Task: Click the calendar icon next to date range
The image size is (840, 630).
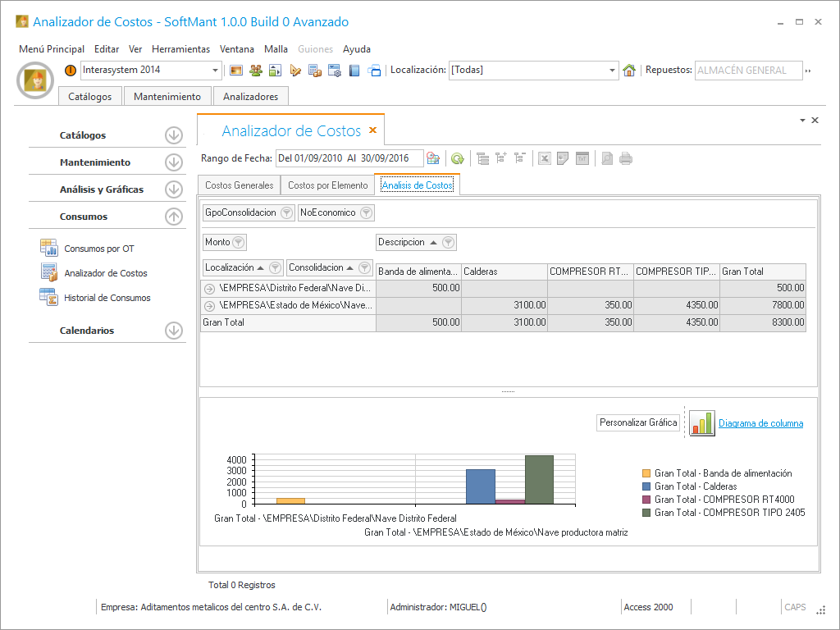Action: click(x=433, y=158)
